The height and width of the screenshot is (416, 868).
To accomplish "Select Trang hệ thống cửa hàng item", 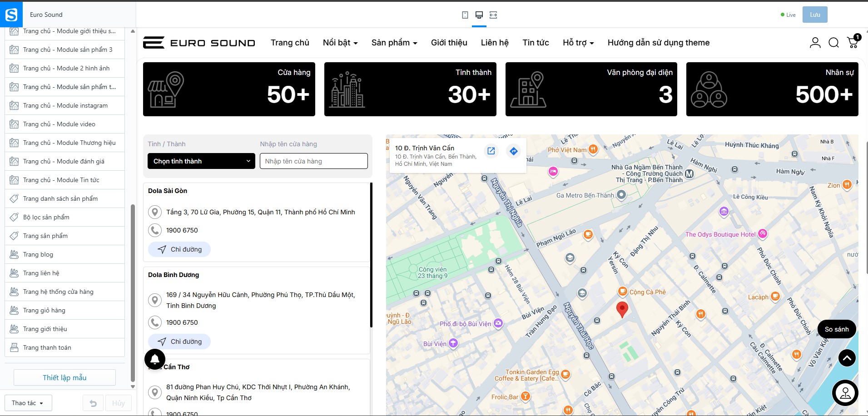I will (x=64, y=292).
